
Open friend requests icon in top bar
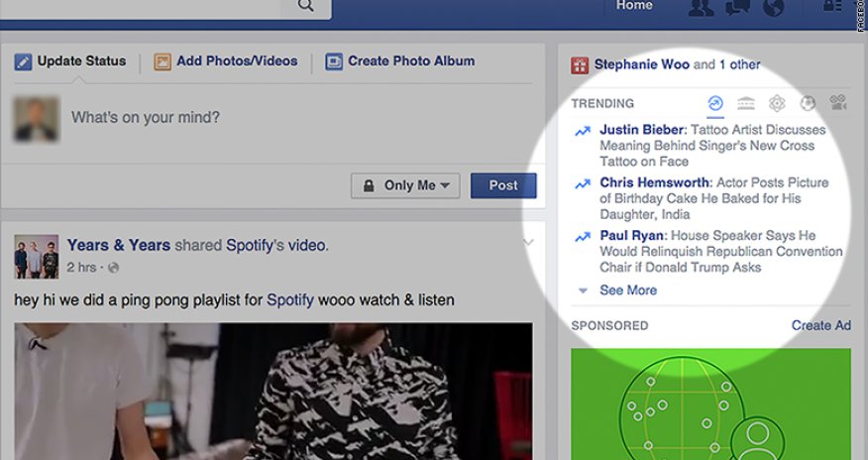point(702,7)
